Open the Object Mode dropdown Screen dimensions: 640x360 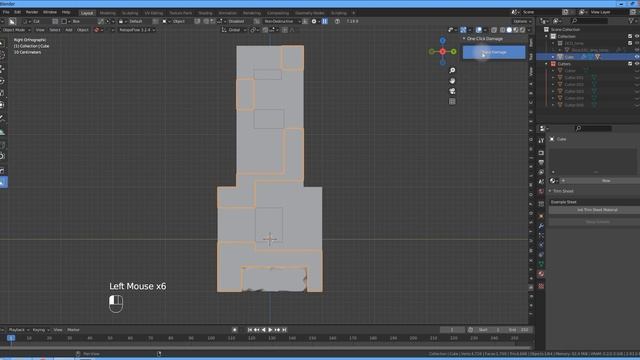(x=16, y=30)
